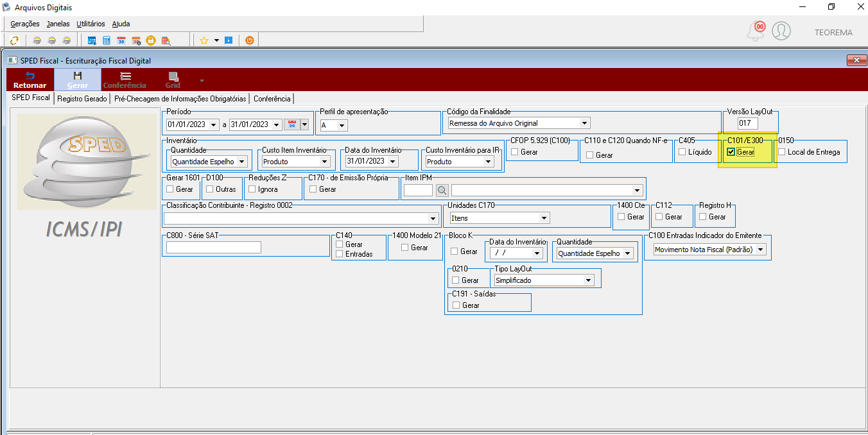Screen dimensions: 868x435
Task: Open the Utilitários menu
Action: click(x=91, y=24)
